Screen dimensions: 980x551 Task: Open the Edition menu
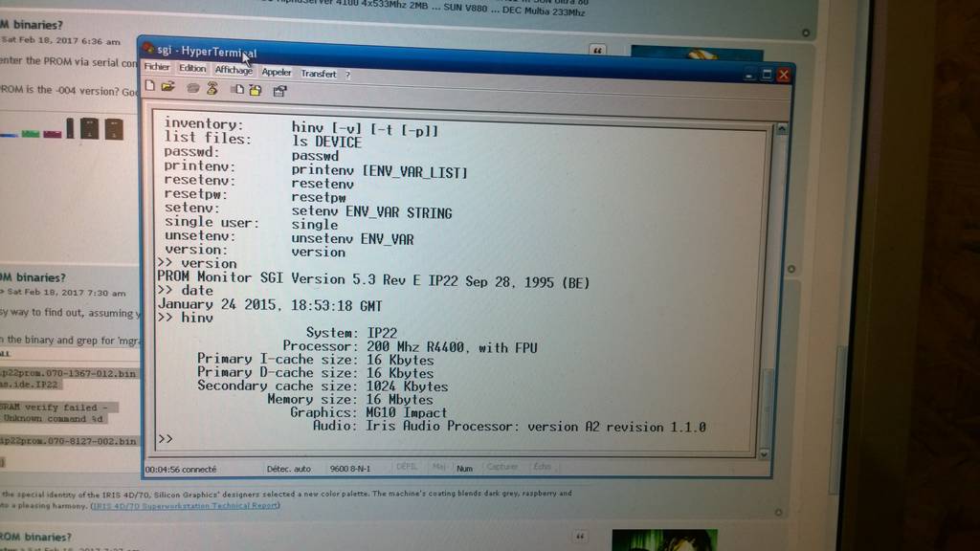click(x=191, y=68)
